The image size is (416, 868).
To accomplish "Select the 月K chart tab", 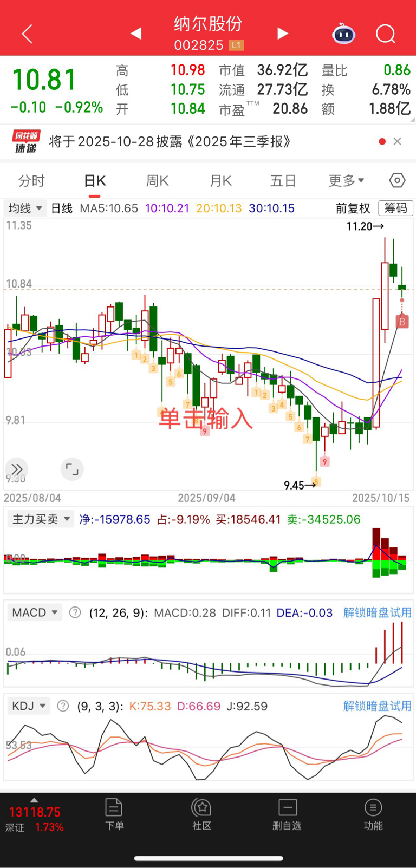I will (x=220, y=180).
